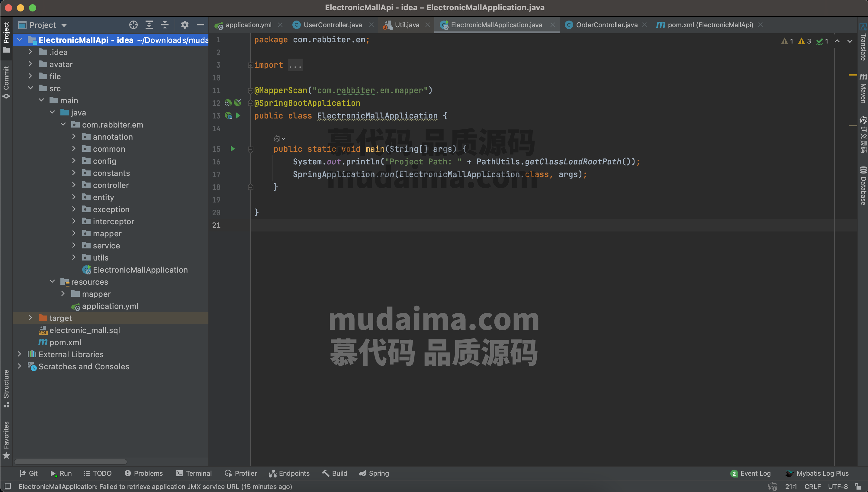
Task: Click UTF-8 encoding in status bar
Action: 837,486
